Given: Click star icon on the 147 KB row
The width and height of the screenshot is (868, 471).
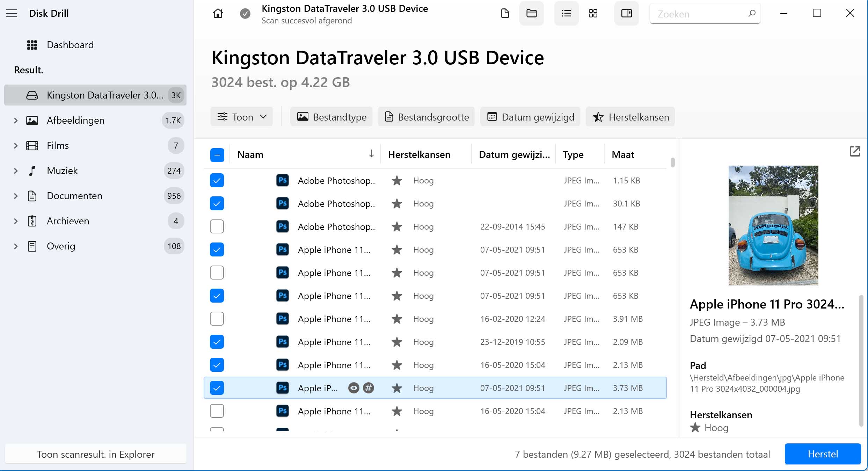Looking at the screenshot, I should pyautogui.click(x=397, y=227).
